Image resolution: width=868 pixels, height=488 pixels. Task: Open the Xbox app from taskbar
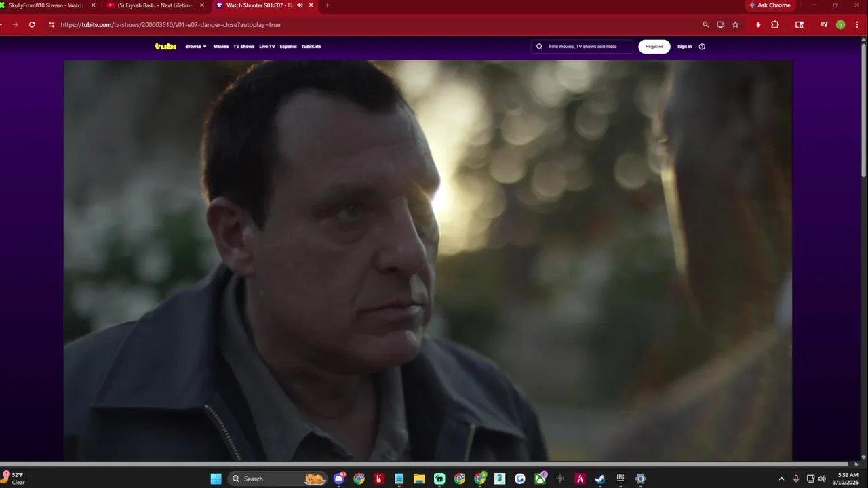[540, 479]
